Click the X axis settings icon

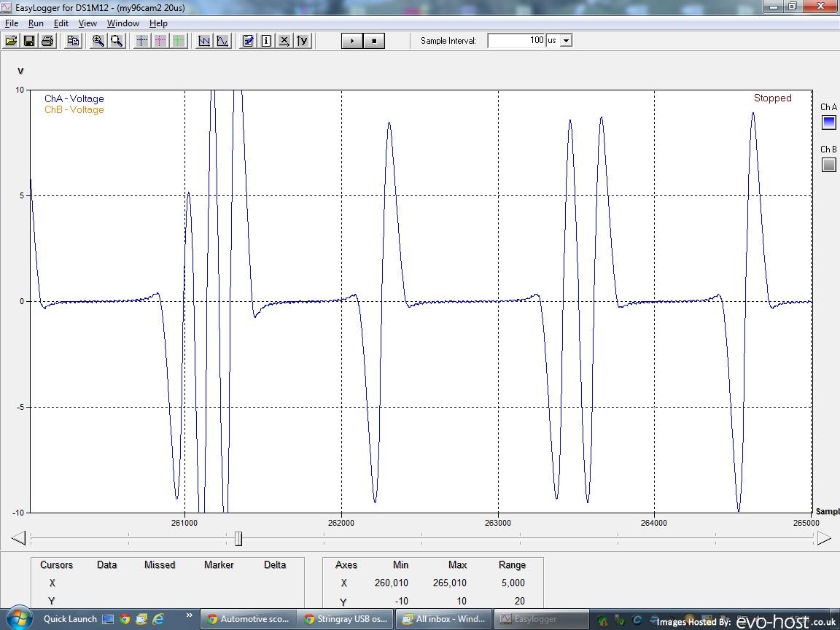284,41
